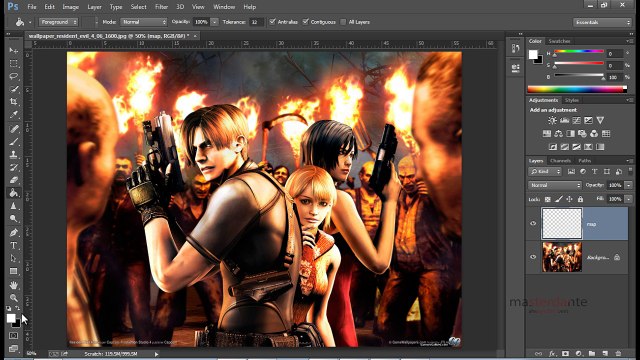Open the options bar Opacity slider arrow
The height and width of the screenshot is (360, 640).
tap(214, 22)
